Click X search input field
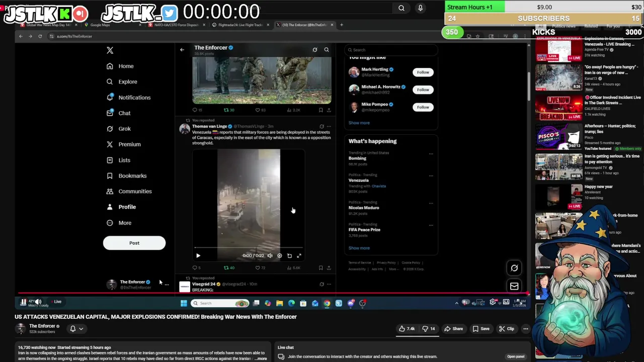 391,50
